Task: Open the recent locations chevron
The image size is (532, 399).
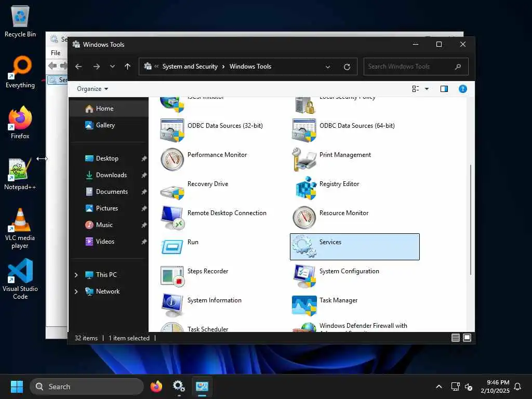Action: tap(112, 66)
